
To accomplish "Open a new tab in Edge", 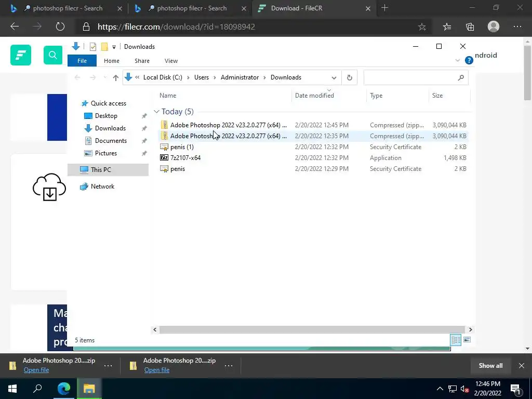I will 384,8.
